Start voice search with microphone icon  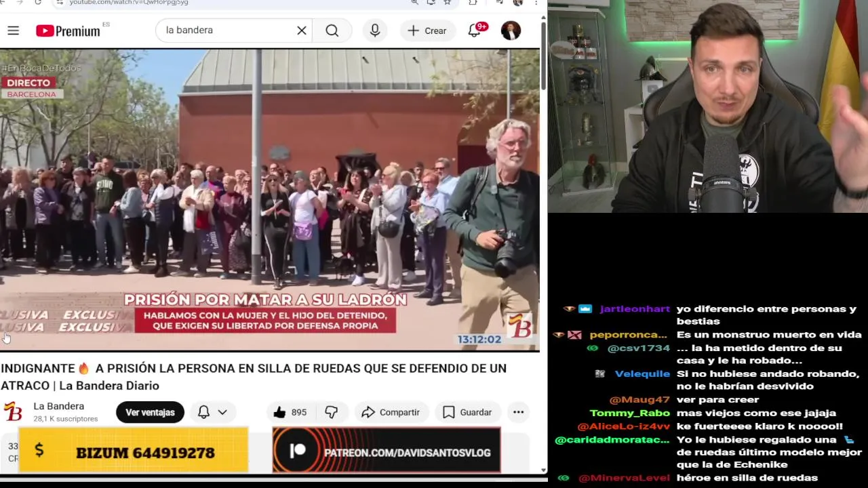375,30
